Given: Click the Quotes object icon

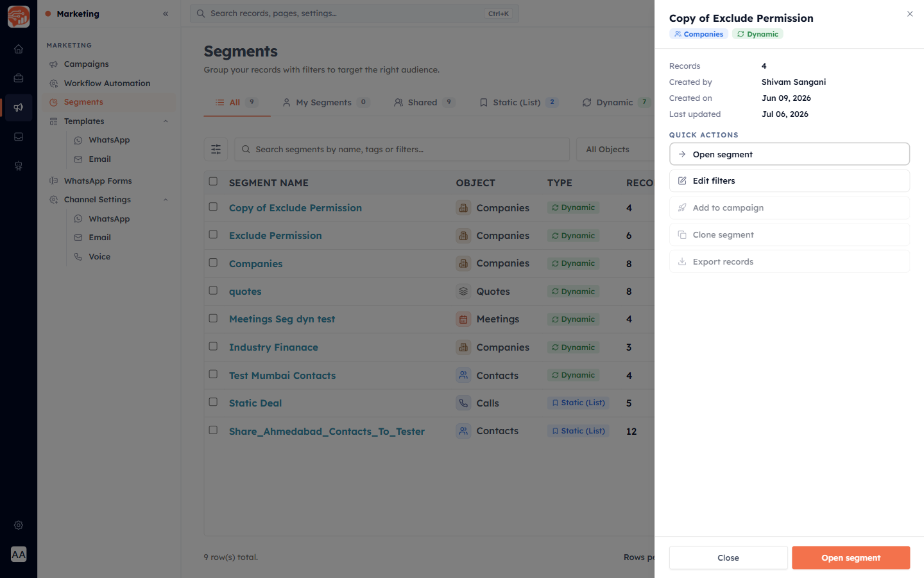Looking at the screenshot, I should click(x=463, y=292).
